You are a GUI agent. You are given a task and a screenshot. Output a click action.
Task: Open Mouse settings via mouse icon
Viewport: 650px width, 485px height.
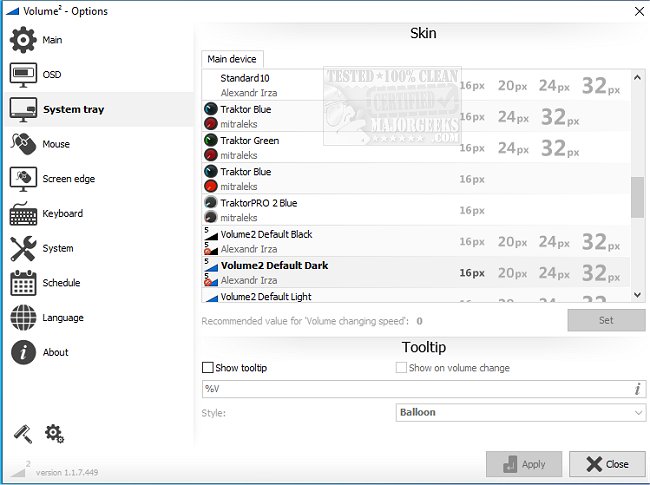tap(23, 144)
